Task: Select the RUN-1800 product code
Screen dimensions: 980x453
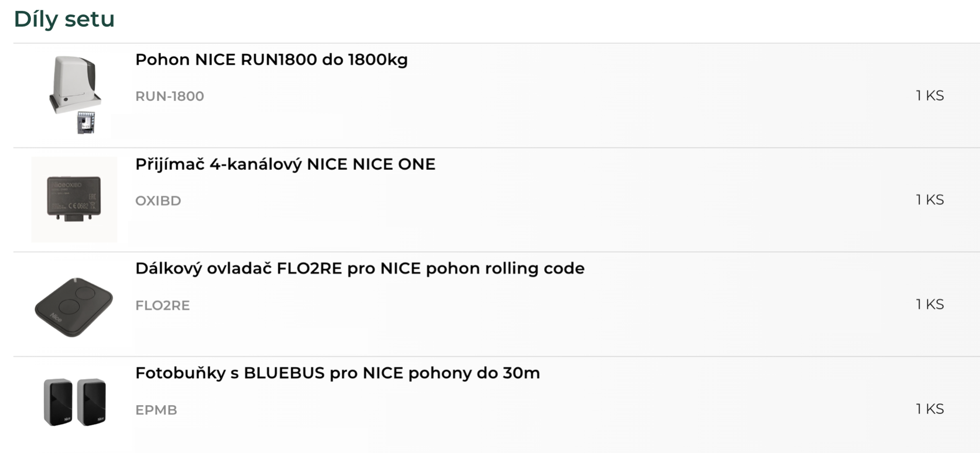Action: [x=170, y=96]
